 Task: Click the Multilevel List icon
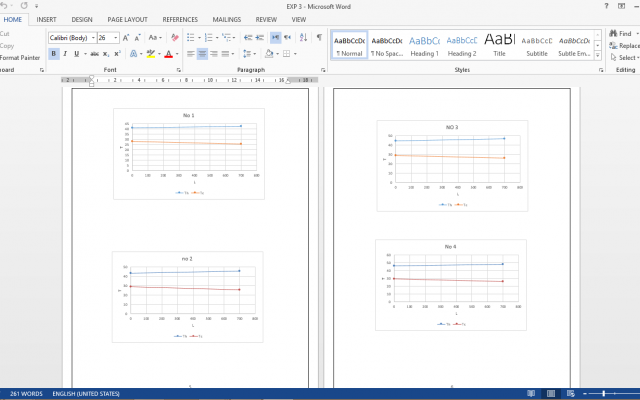pos(227,38)
